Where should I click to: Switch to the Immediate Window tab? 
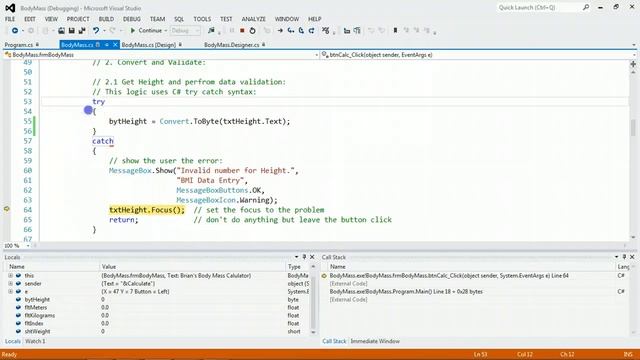click(375, 341)
